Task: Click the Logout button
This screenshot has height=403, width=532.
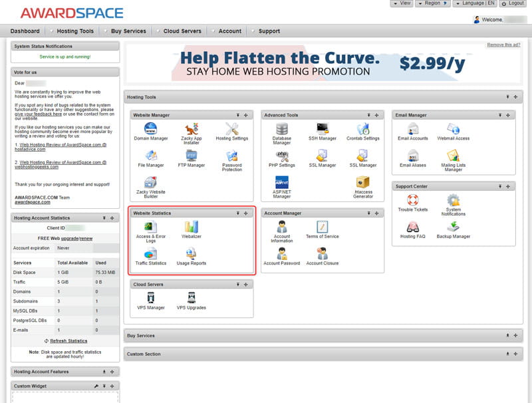Action: tap(513, 3)
